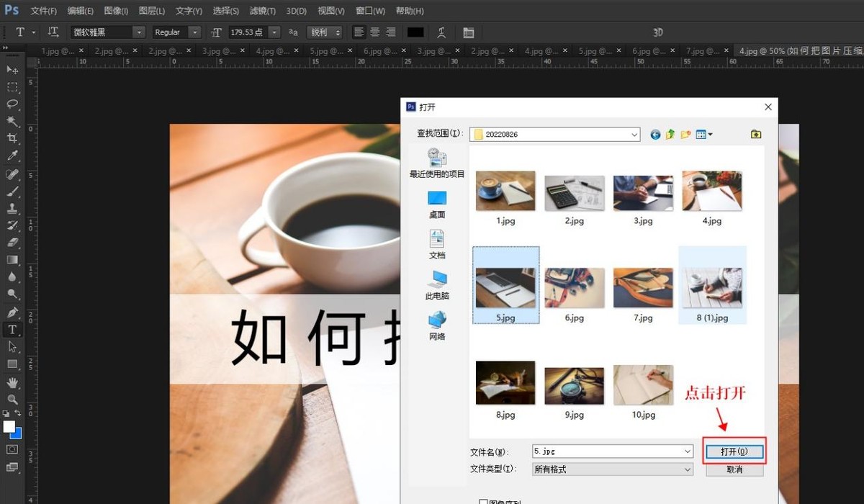Screen dimensions: 864x504
Task: Open the 文件类型 file type dropdown
Action: pos(689,469)
